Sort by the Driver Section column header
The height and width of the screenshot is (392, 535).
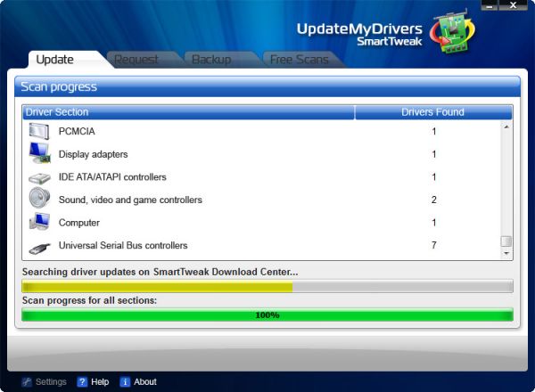[188, 112]
